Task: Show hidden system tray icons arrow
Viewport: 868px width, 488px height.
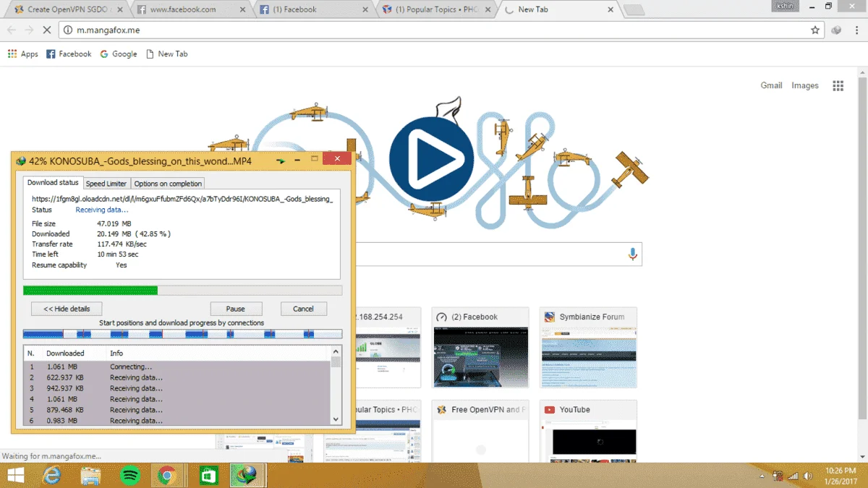Action: pos(762,476)
